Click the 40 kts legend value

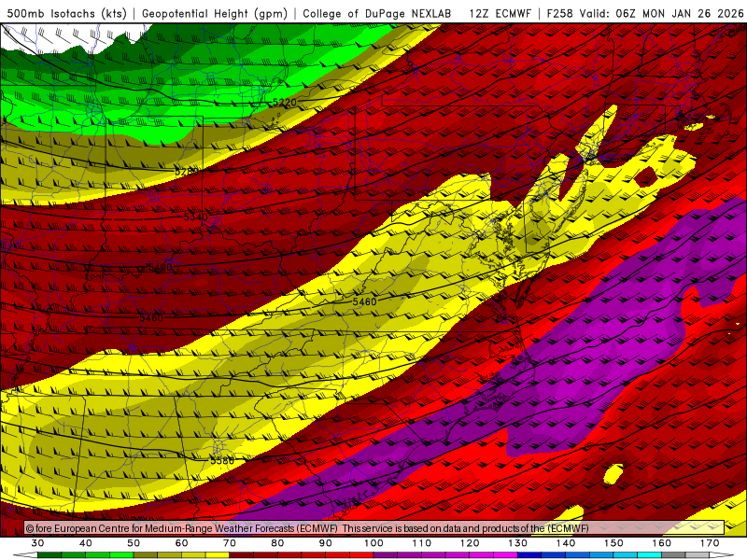click(x=86, y=543)
